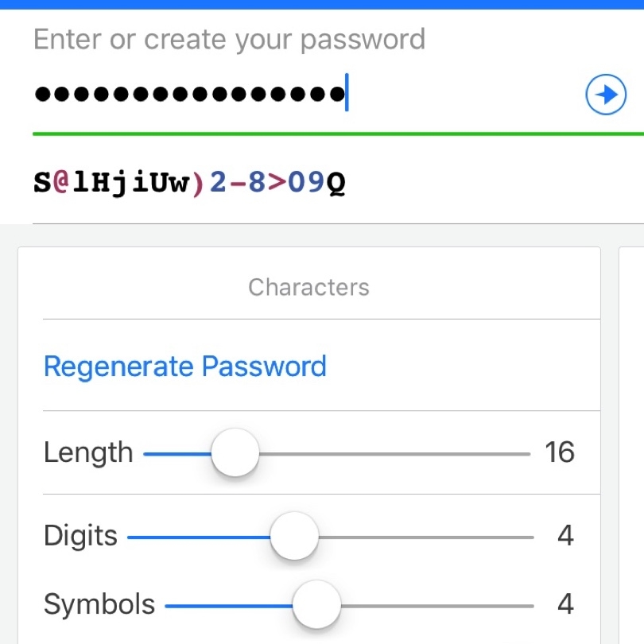Select the generated password S@1HjiUw)2-8>09Q text
The image size is (644, 644).
coord(189,182)
